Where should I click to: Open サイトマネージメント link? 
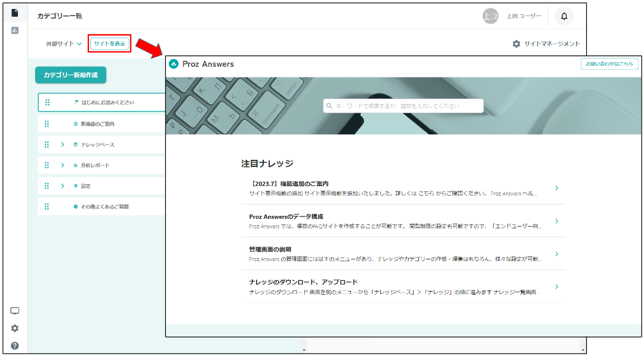pyautogui.click(x=552, y=44)
